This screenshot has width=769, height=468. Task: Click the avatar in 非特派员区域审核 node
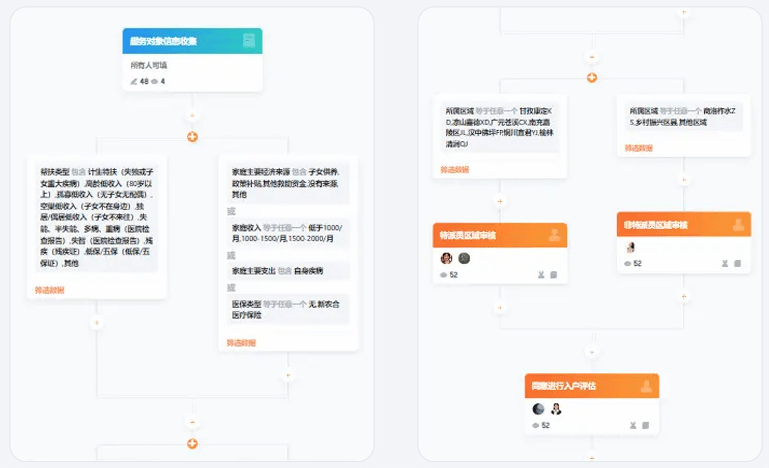click(631, 248)
